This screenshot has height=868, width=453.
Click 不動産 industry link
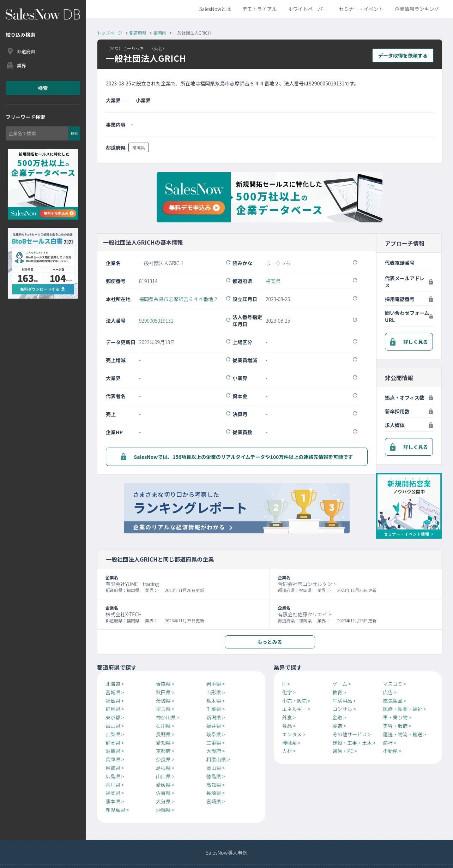392,751
